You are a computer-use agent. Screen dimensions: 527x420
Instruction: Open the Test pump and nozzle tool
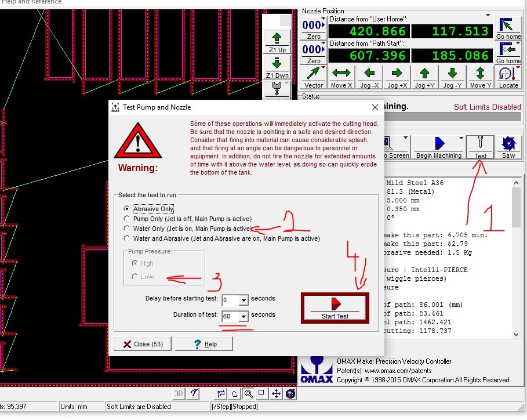480,147
